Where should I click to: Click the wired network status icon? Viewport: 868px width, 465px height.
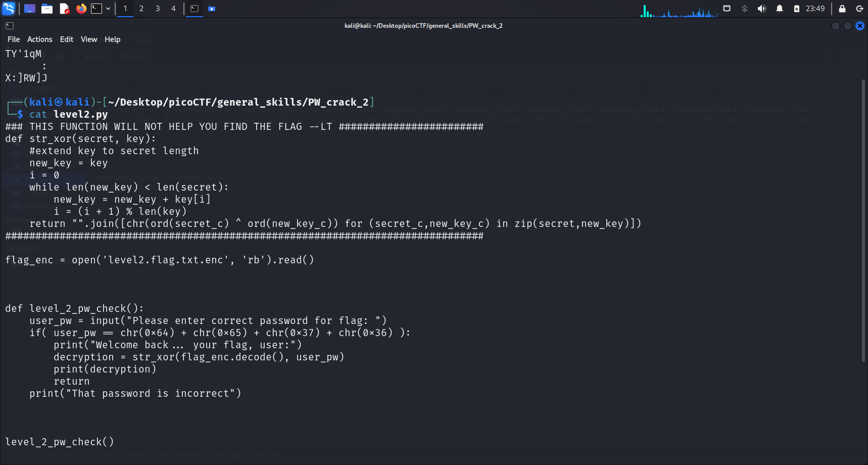tap(727, 9)
